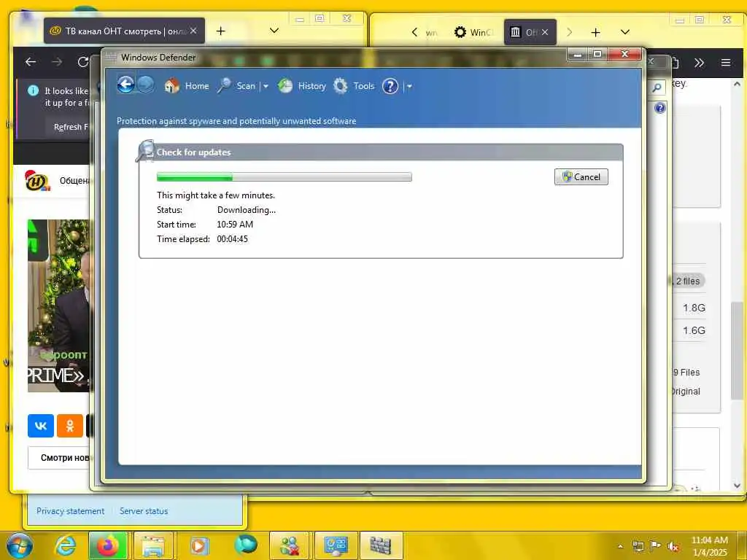The height and width of the screenshot is (560, 747).
Task: Click the scroll down arrow in right window
Action: click(737, 486)
